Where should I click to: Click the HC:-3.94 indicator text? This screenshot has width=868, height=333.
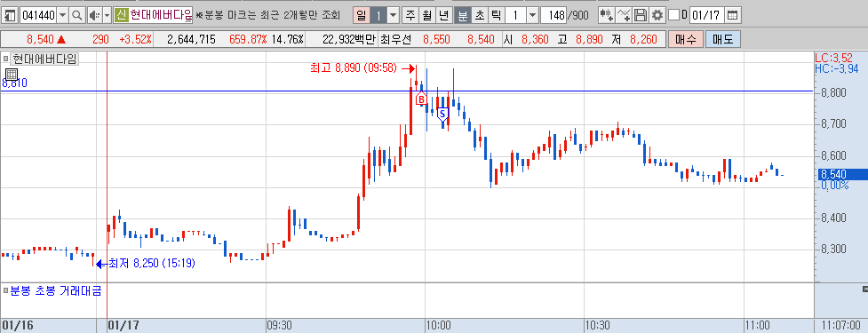pyautogui.click(x=836, y=68)
